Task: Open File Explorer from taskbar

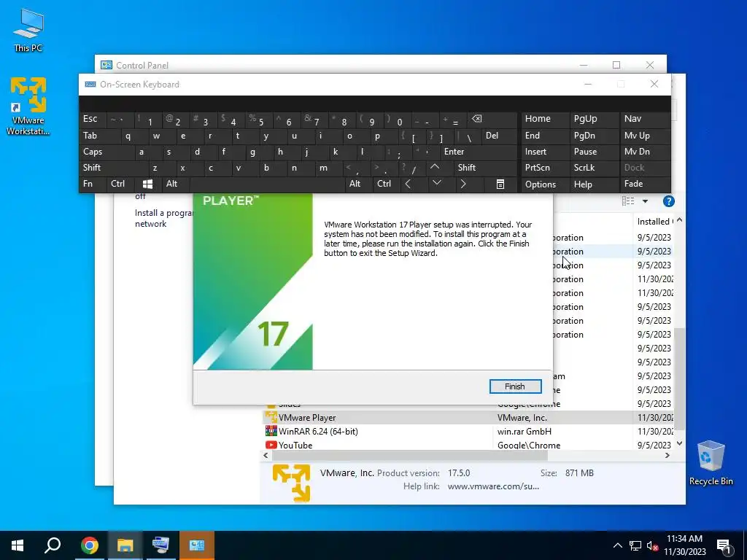Action: pyautogui.click(x=125, y=545)
